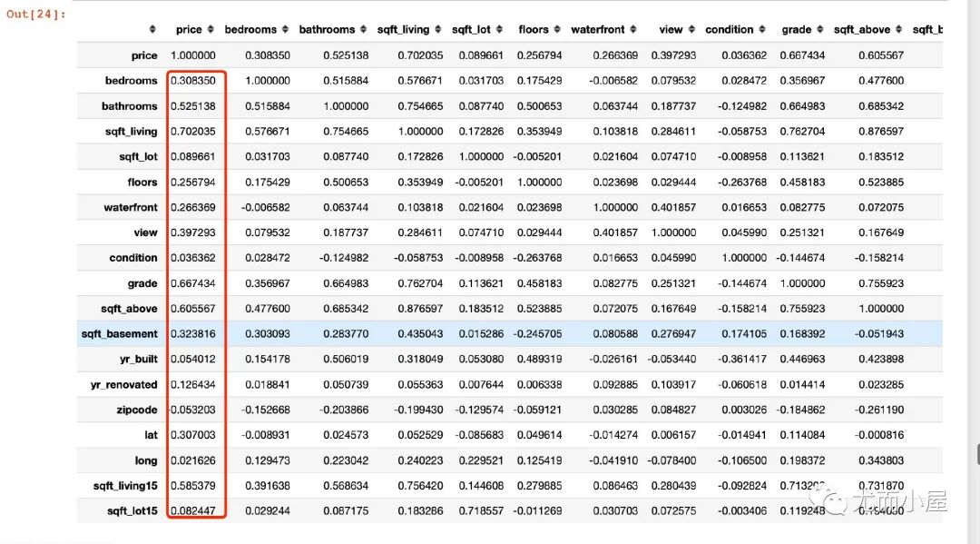Select the sqft_lot15 row label
The height and width of the screenshot is (544, 980).
(x=132, y=511)
